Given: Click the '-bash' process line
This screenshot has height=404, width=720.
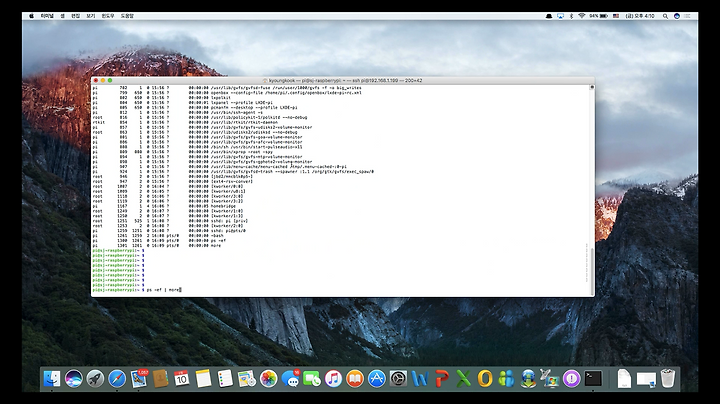Looking at the screenshot, I should [158, 236].
